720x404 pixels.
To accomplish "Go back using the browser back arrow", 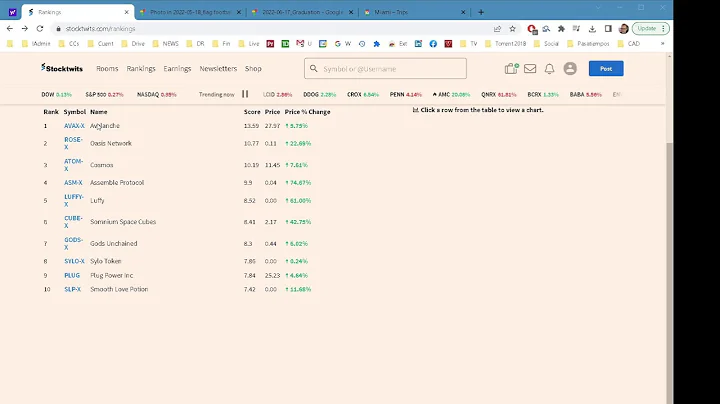I will coord(10,28).
